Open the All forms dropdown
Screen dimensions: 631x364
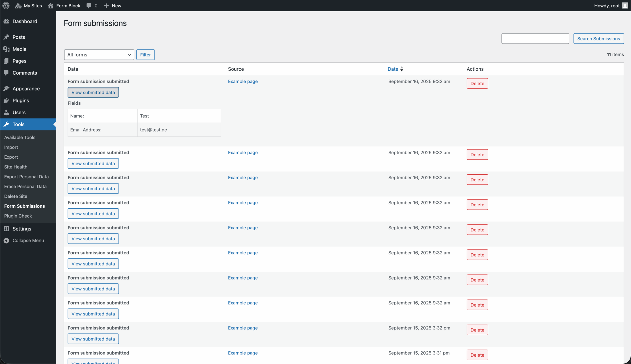tap(99, 54)
